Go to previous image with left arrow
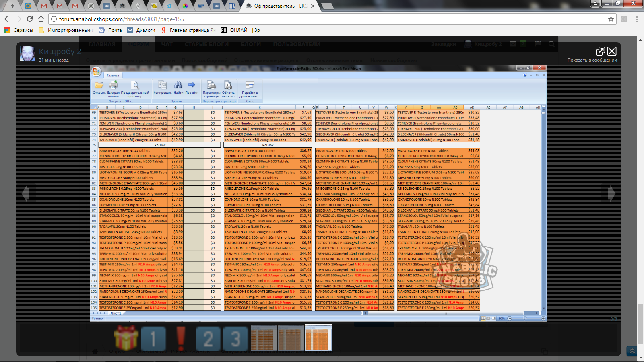The width and height of the screenshot is (644, 362). [26, 193]
